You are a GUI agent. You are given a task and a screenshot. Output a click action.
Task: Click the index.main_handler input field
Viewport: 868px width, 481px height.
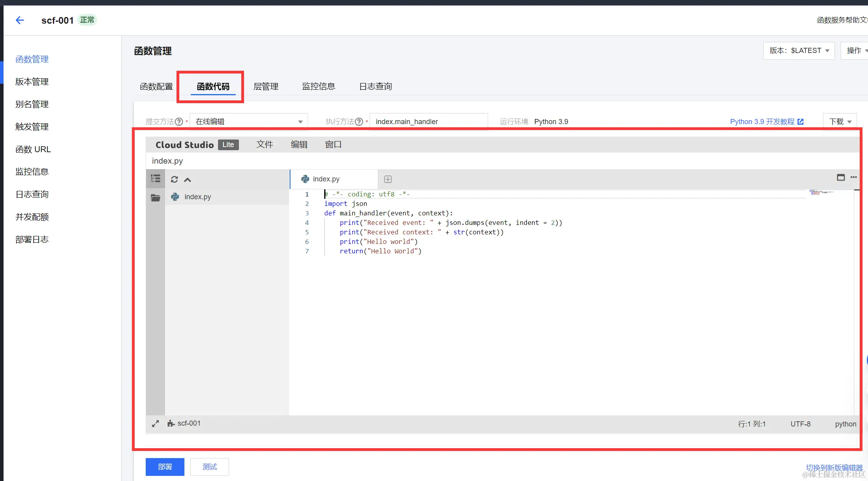pos(428,122)
